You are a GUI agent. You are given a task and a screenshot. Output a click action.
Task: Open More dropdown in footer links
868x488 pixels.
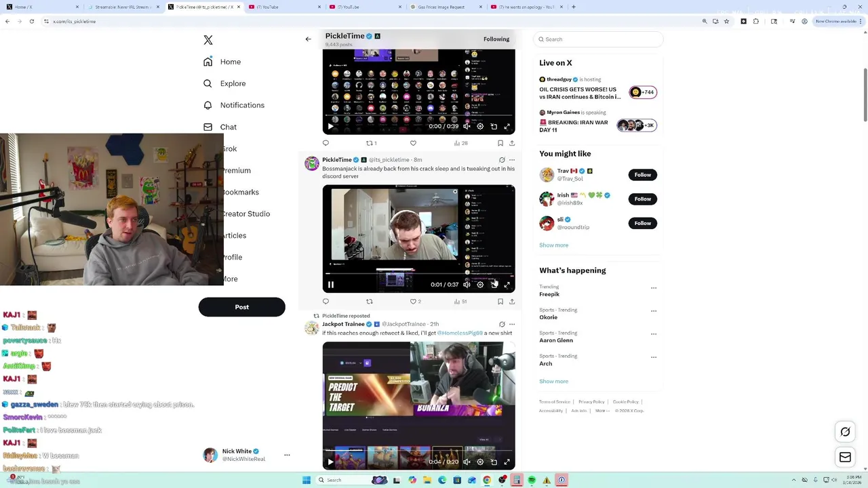pyautogui.click(x=602, y=411)
